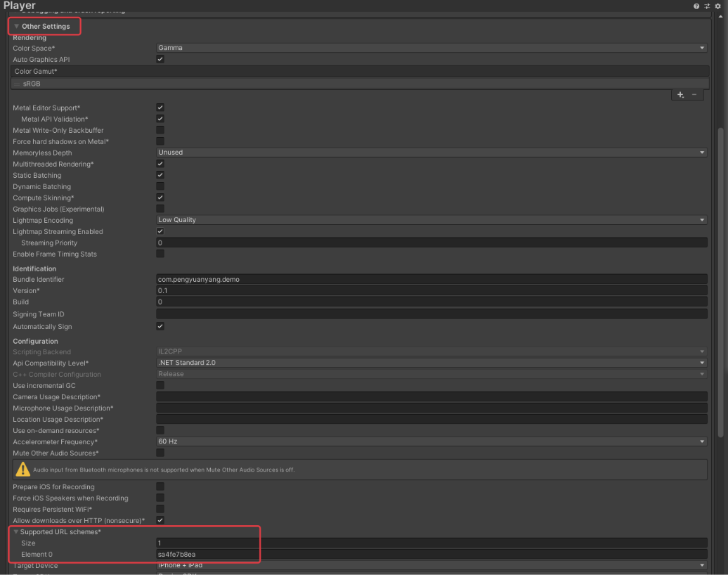Image resolution: width=728 pixels, height=575 pixels.
Task: Open the Scripting Backend dropdown
Action: coord(431,351)
